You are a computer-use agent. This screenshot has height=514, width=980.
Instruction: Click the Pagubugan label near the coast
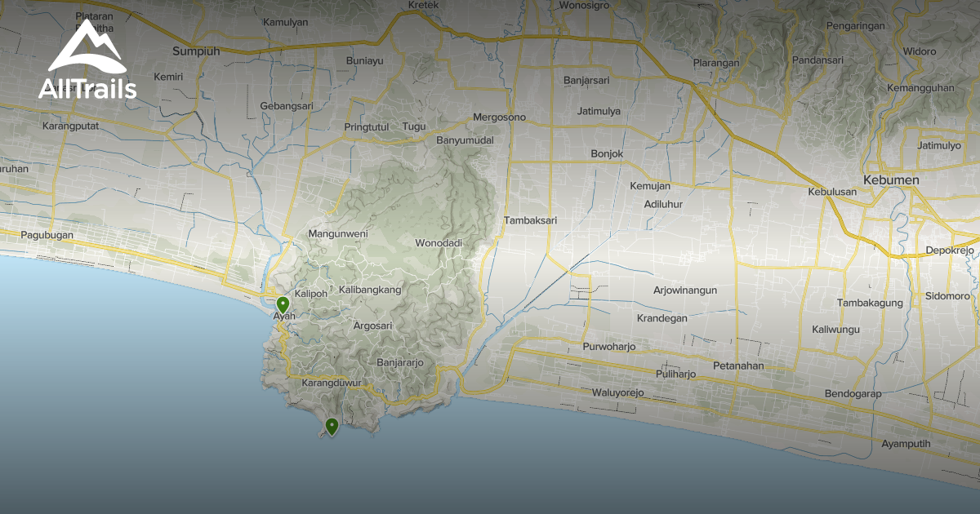(46, 234)
